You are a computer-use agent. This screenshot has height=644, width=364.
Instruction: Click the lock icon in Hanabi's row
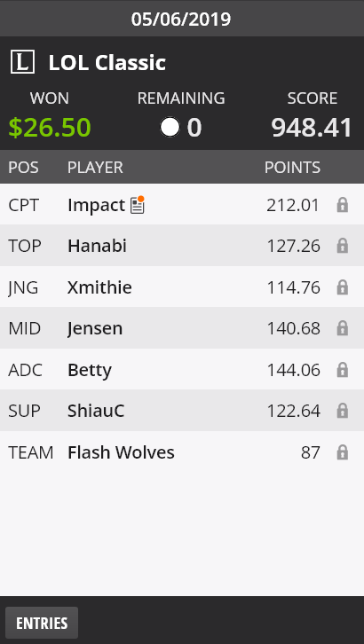tap(342, 246)
